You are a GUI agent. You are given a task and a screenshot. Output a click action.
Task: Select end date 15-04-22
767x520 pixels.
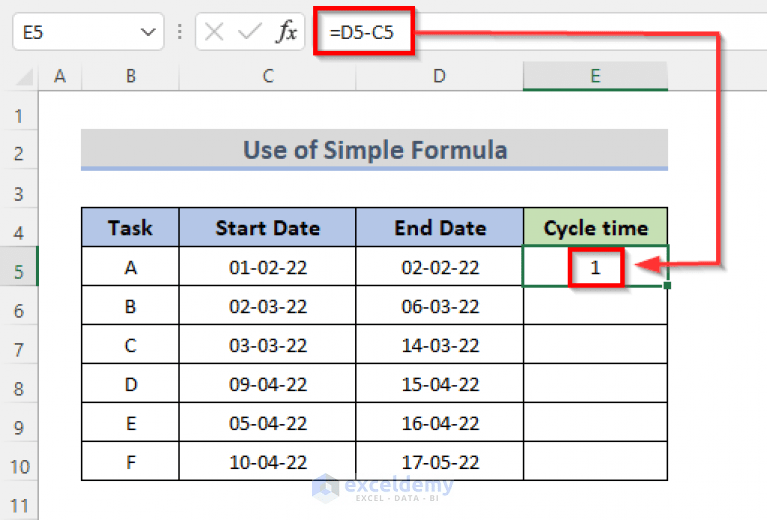[440, 384]
